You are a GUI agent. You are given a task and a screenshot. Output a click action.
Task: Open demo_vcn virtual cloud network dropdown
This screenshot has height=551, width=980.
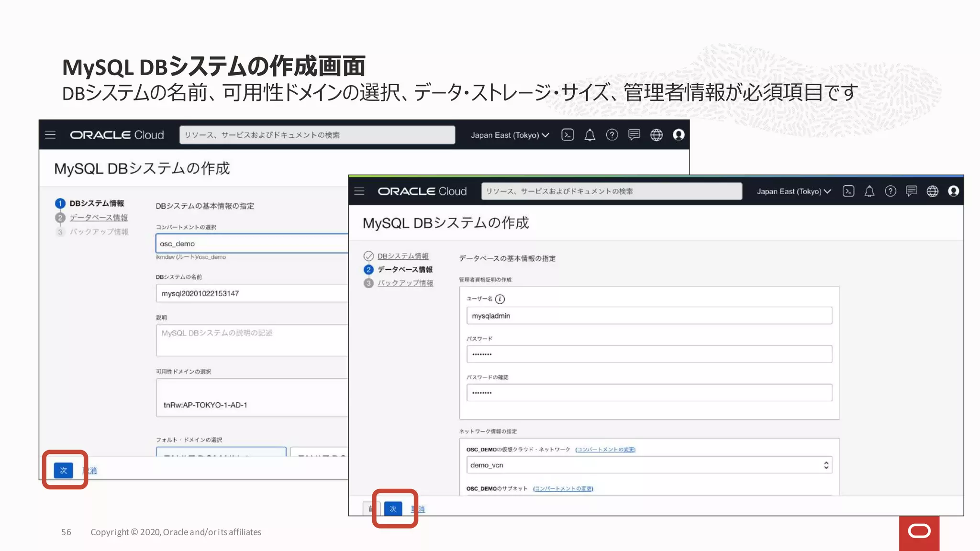click(x=649, y=465)
